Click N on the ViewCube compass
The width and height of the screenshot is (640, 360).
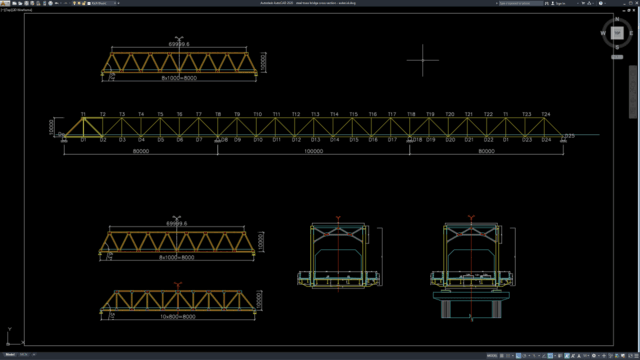[617, 19]
